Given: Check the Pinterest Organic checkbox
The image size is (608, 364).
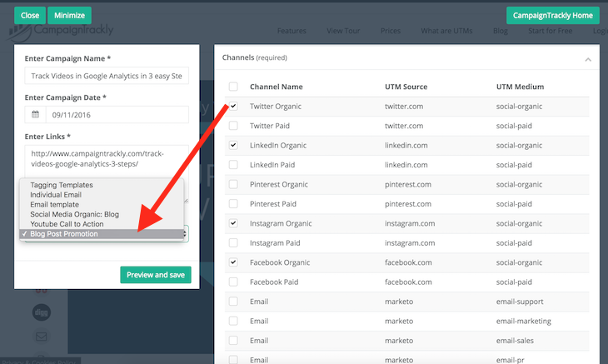Looking at the screenshot, I should coord(233,184).
